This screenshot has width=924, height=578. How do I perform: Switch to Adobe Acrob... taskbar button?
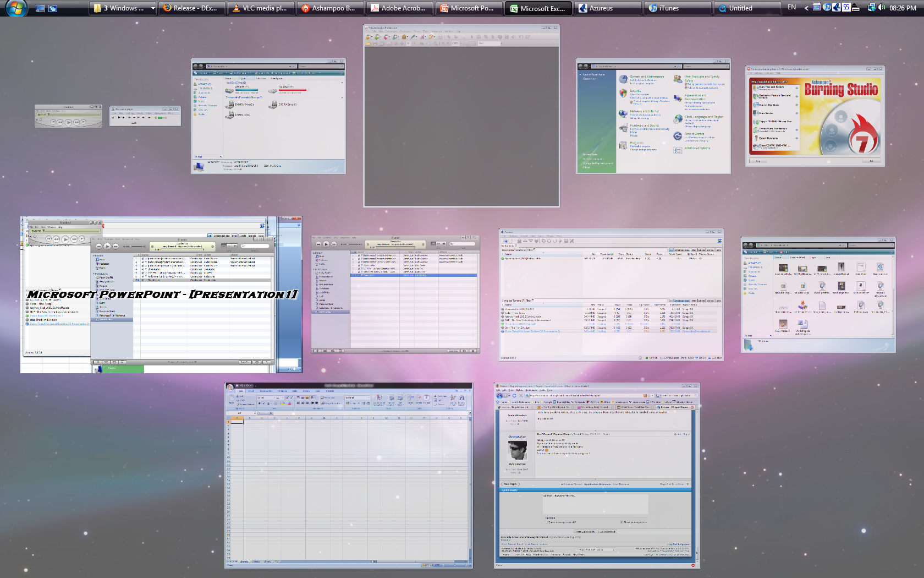click(399, 8)
